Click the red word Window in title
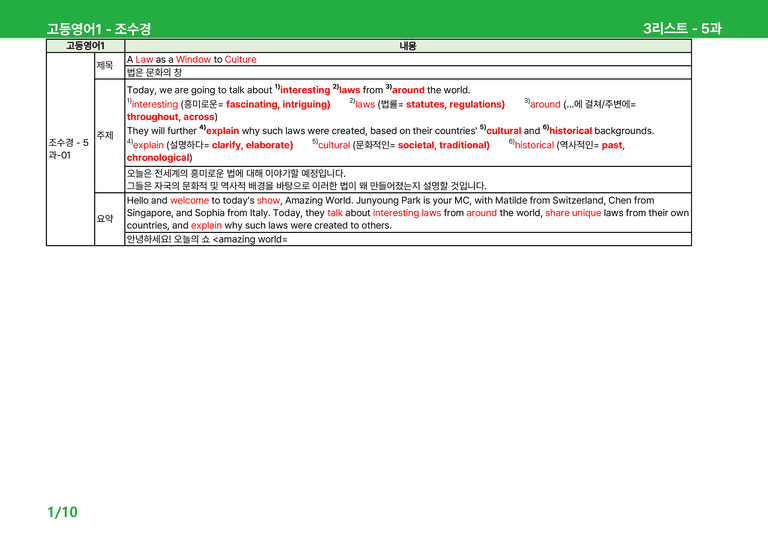 [193, 59]
